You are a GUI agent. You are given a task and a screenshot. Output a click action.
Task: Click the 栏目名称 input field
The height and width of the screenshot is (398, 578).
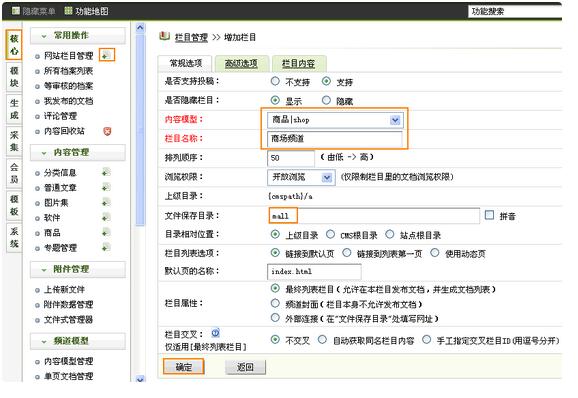click(335, 139)
